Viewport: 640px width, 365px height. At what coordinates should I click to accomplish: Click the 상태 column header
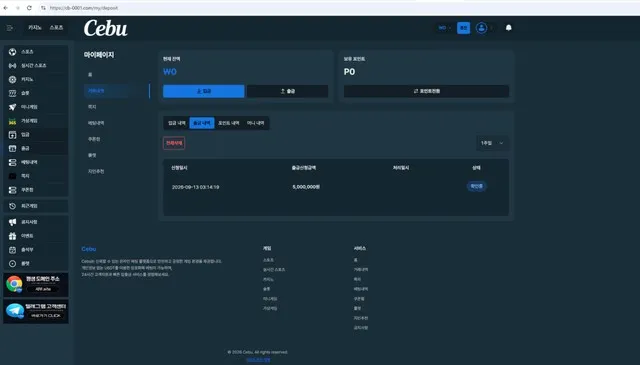point(476,168)
